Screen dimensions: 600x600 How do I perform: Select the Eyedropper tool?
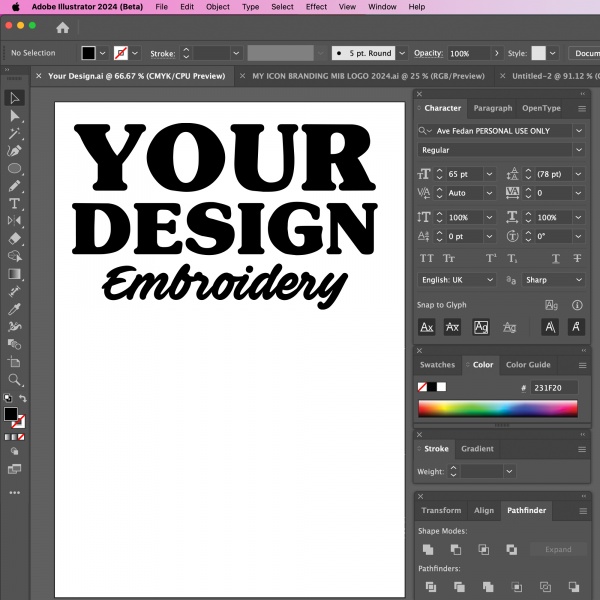pyautogui.click(x=15, y=309)
